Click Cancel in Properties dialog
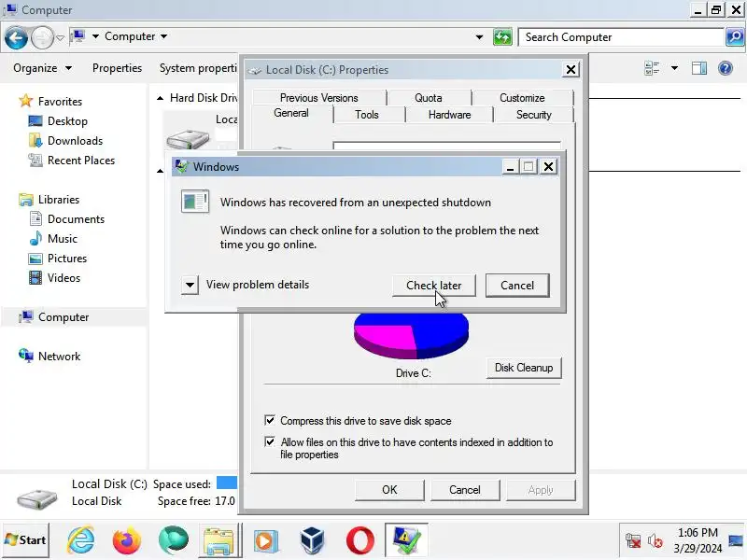This screenshot has height=560, width=747. 464,489
